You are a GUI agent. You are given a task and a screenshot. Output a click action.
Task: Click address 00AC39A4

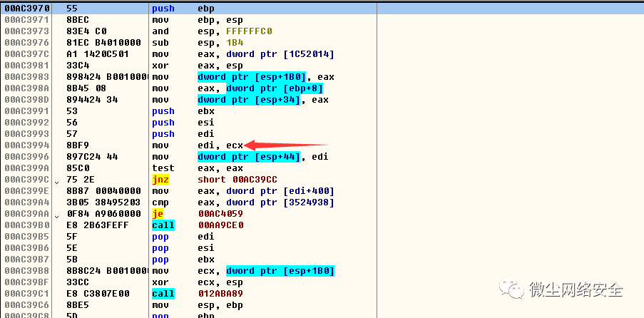point(26,202)
